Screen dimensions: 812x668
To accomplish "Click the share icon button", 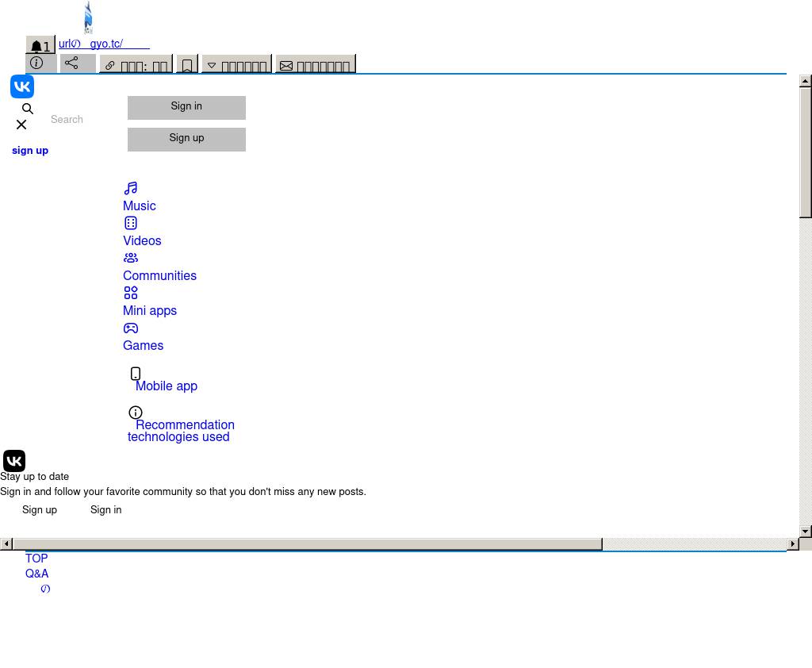I will [x=77, y=63].
